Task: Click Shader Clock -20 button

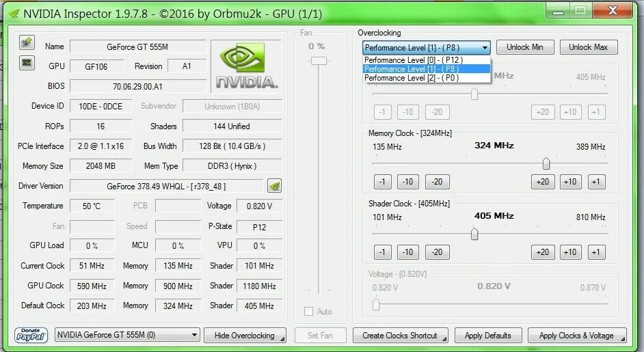Action: coord(437,252)
